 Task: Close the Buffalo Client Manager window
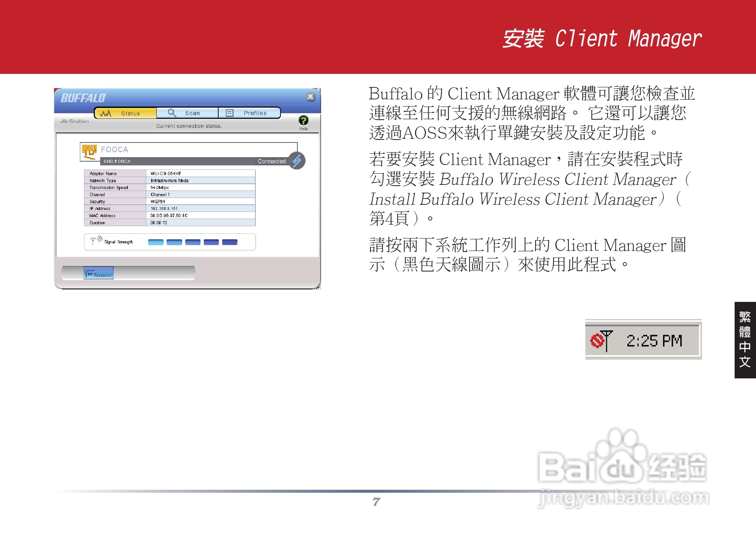[x=310, y=96]
